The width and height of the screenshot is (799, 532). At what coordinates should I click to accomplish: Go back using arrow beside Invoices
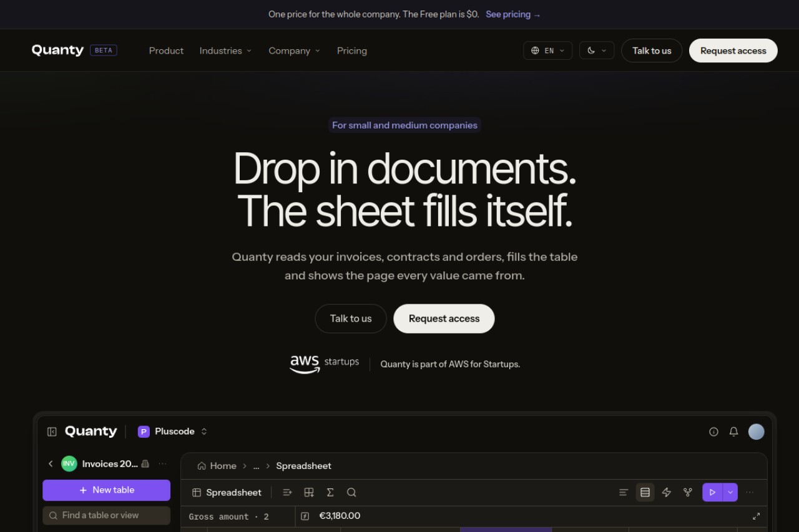(51, 464)
